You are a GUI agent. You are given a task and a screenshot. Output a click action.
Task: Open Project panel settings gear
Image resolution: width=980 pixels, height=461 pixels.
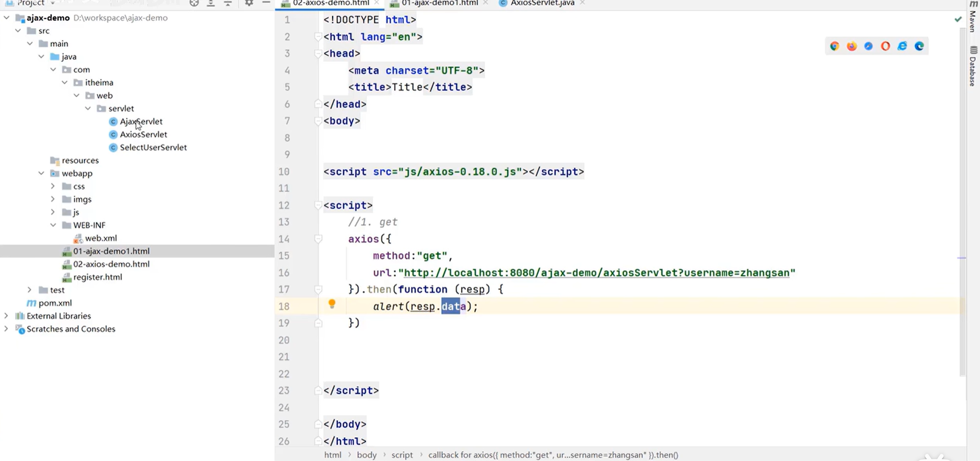click(249, 3)
